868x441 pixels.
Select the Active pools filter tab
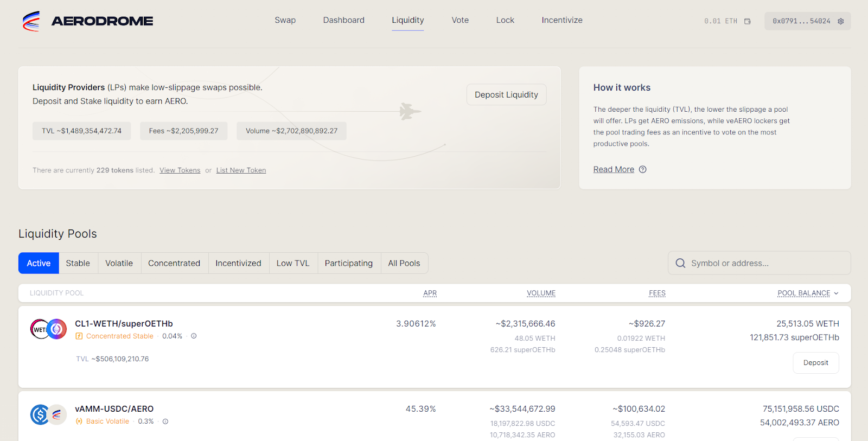pos(39,263)
